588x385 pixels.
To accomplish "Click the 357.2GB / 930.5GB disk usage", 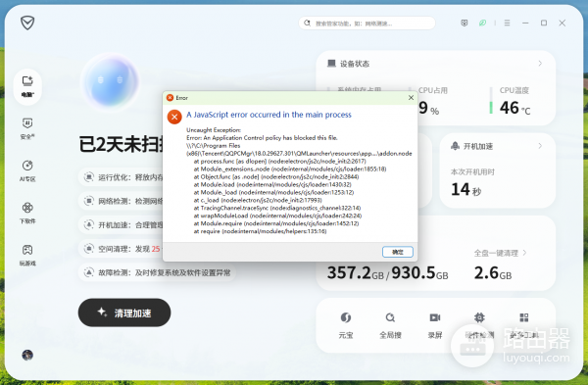I will 387,273.
